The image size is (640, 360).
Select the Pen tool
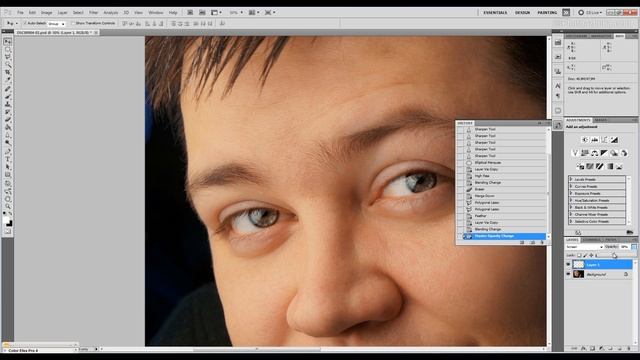coord(7,151)
